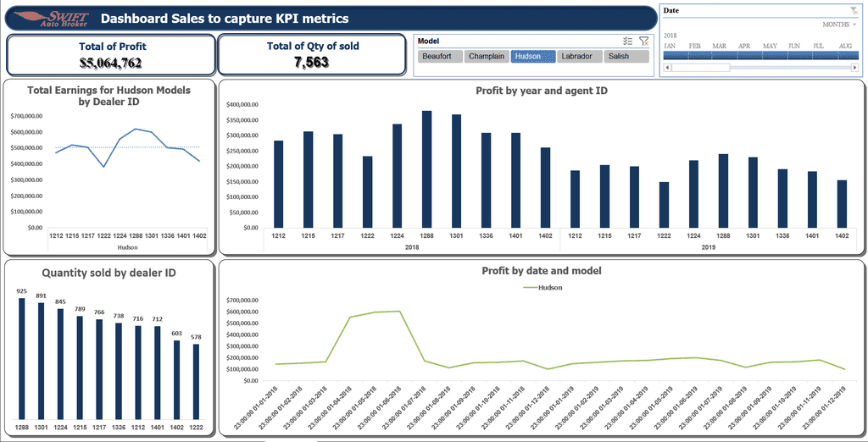The image size is (868, 442).
Task: Toggle multi-select in the Model slicer
Action: pos(628,41)
